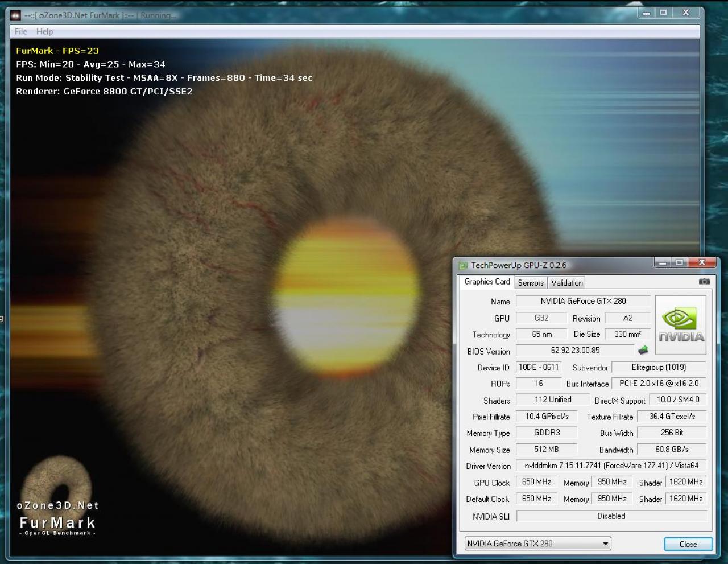Close the FurMark window
Viewport: 728px width, 564px height.
coord(685,13)
